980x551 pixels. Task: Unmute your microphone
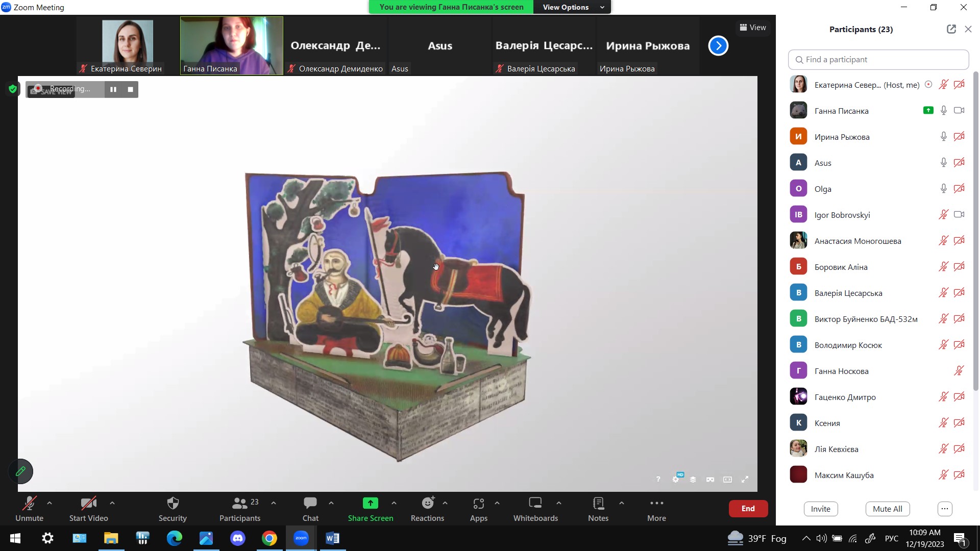coord(29,504)
